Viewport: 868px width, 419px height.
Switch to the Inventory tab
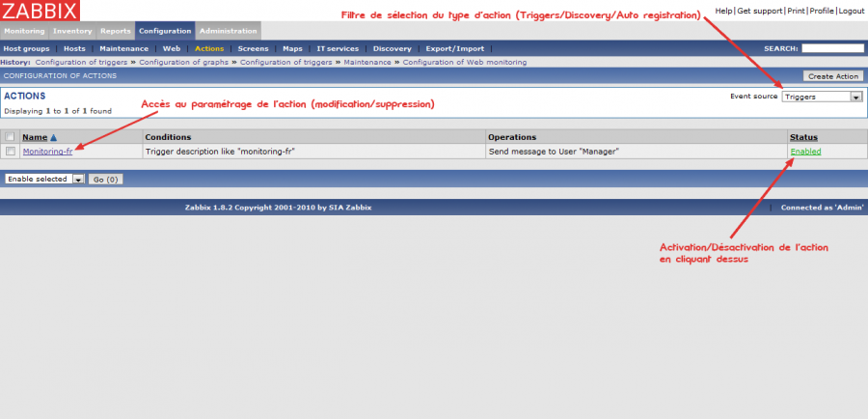tap(72, 31)
